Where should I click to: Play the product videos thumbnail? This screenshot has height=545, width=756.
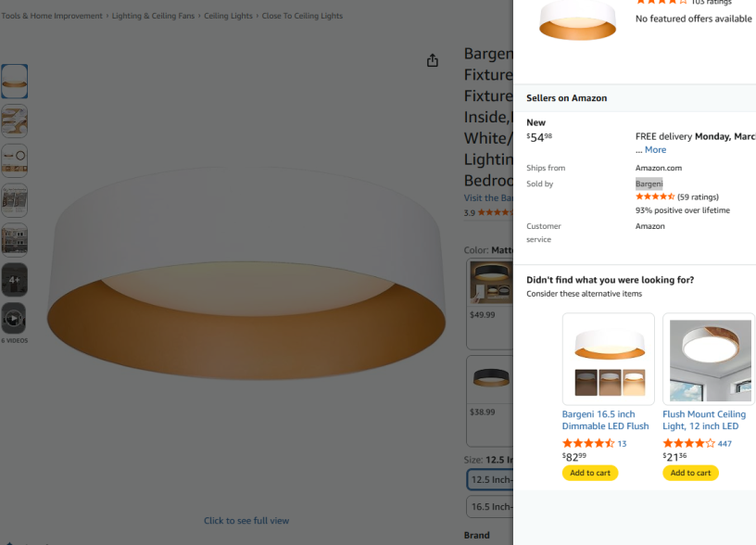click(14, 318)
